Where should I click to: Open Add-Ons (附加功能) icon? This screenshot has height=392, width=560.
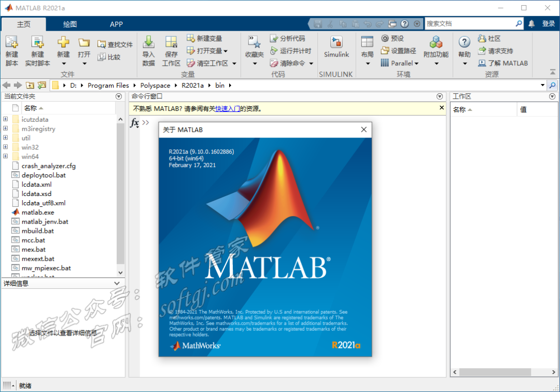pos(436,42)
